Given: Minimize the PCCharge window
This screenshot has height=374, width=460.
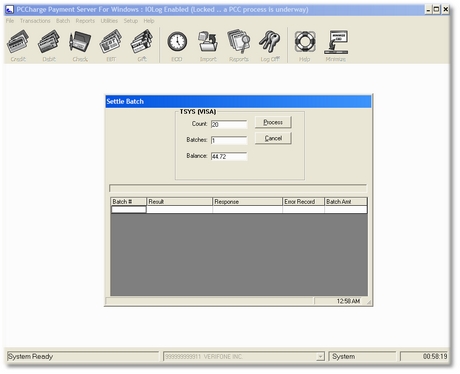Looking at the screenshot, I should (428, 10).
